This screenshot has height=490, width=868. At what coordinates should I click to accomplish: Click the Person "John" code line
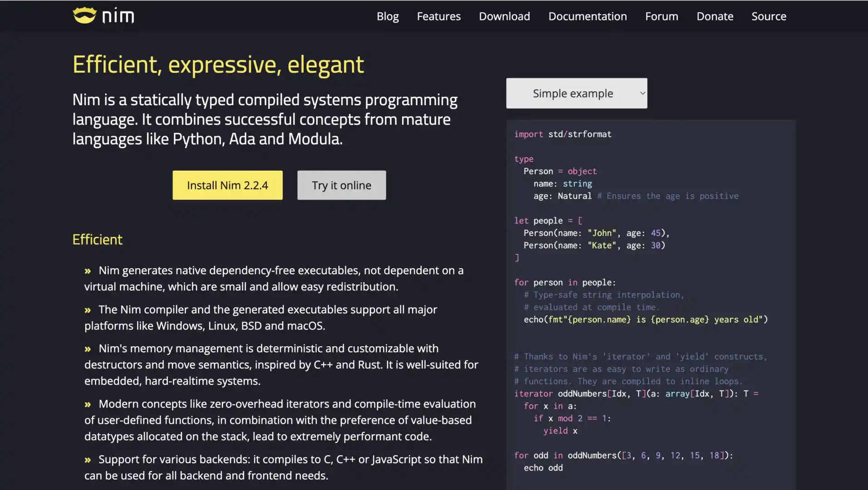click(597, 233)
